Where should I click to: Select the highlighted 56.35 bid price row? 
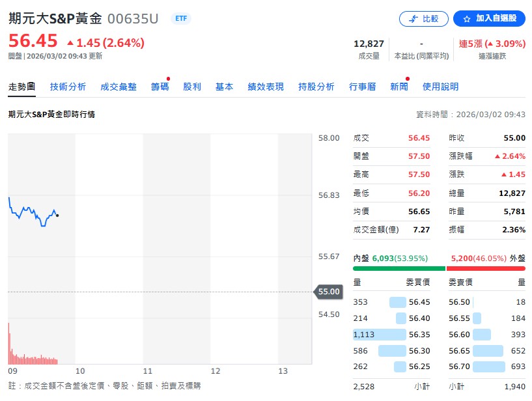point(391,335)
